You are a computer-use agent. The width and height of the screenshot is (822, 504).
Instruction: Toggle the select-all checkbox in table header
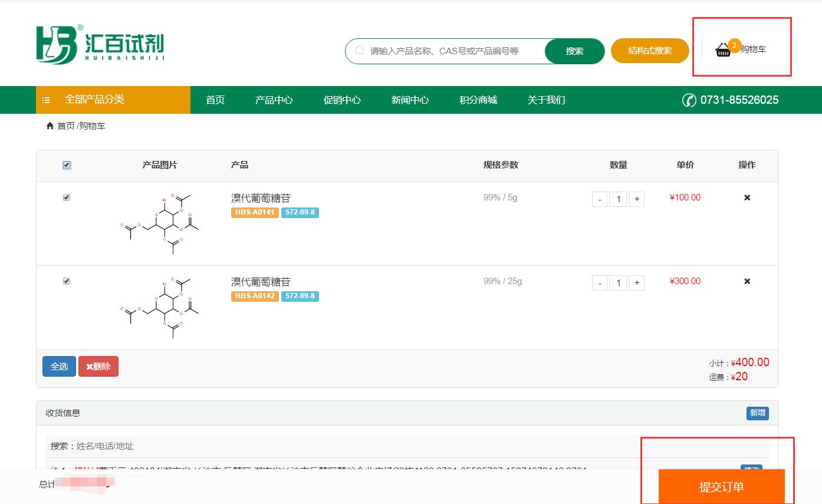click(x=67, y=166)
